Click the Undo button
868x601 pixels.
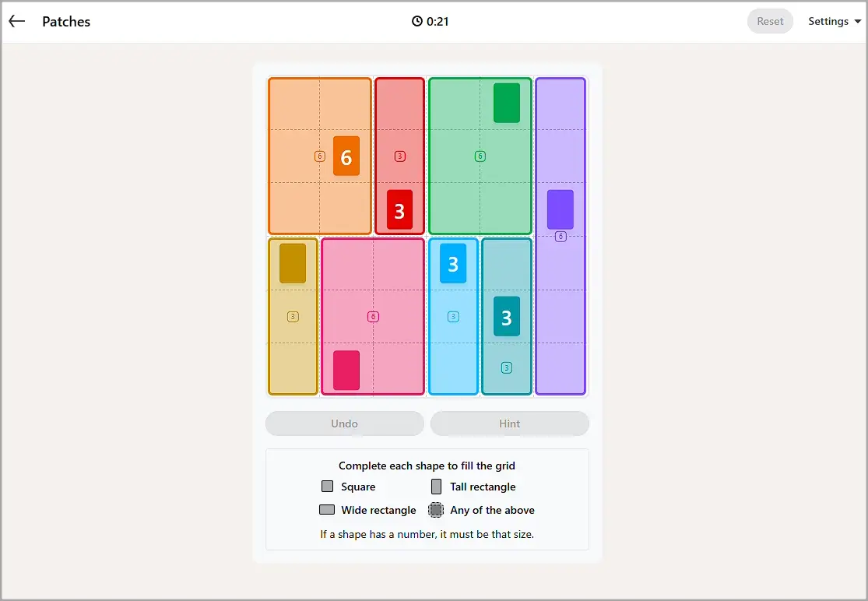344,424
